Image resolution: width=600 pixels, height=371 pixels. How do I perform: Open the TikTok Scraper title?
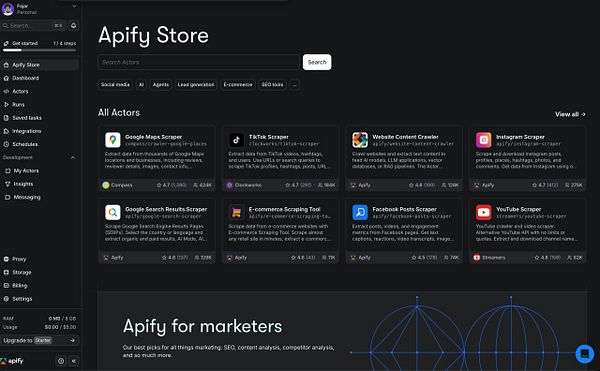click(x=269, y=137)
